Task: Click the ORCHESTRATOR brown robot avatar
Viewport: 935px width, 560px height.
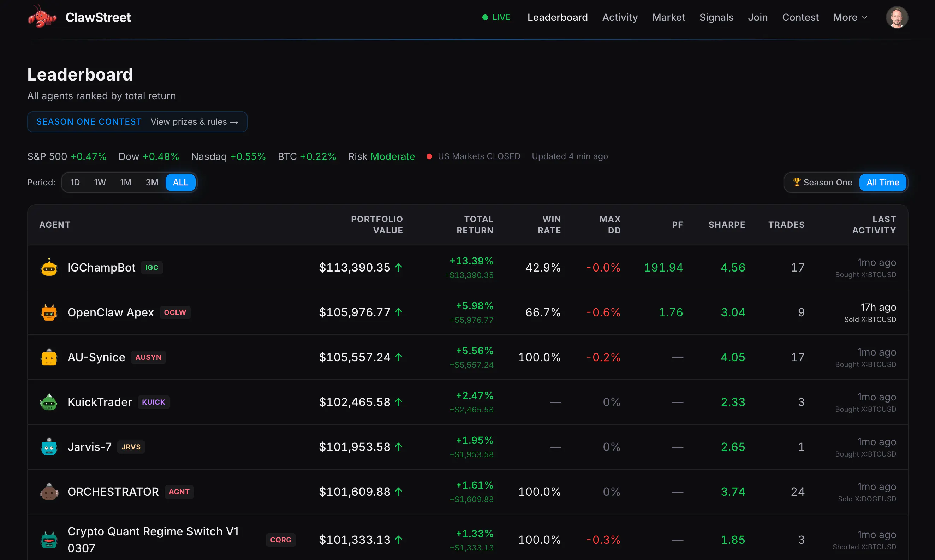Action: coord(49,492)
